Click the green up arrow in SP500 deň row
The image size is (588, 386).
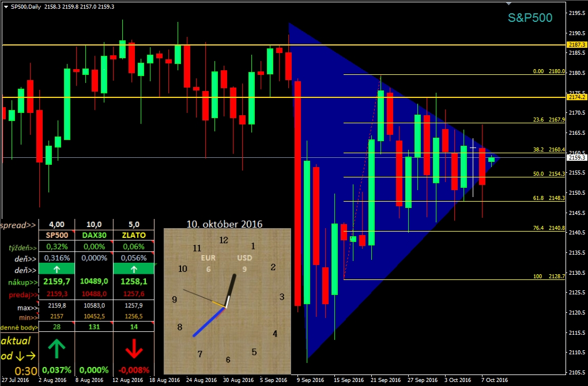coord(56,268)
